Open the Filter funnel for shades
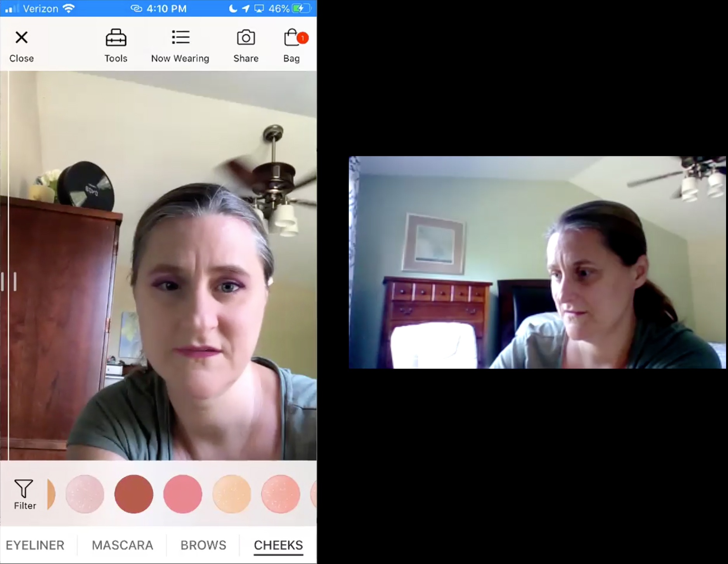The width and height of the screenshot is (728, 564). 24,493
